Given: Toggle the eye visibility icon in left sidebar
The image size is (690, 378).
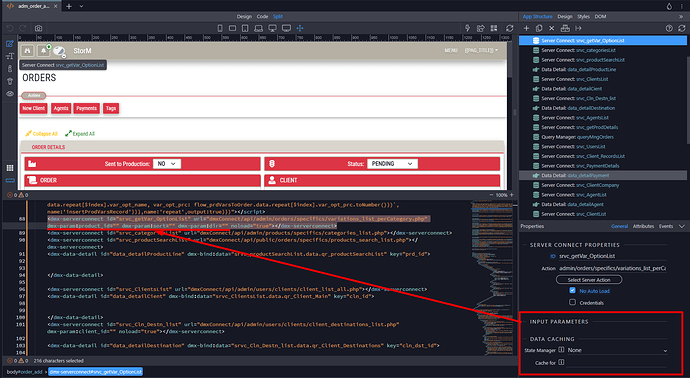Looking at the screenshot, I should tap(10, 94).
